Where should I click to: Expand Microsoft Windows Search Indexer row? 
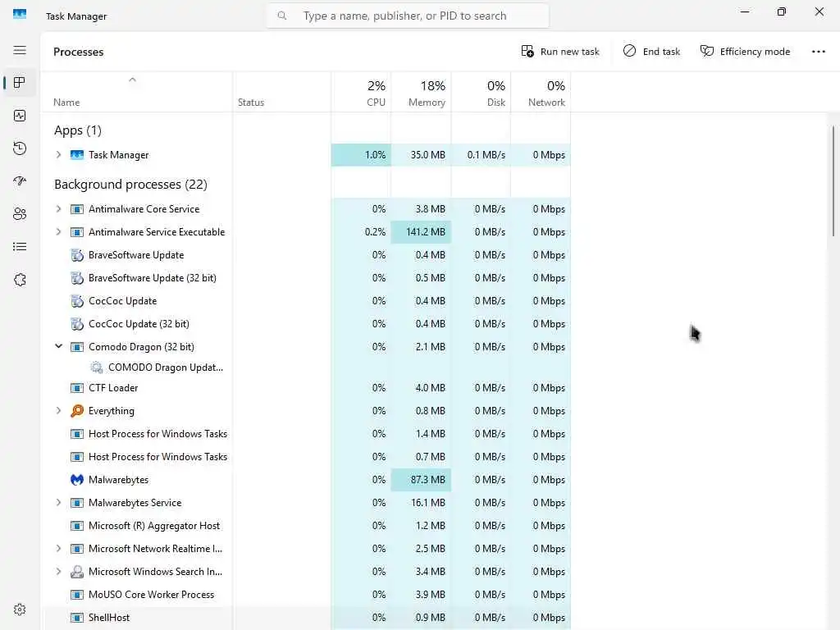[58, 572]
